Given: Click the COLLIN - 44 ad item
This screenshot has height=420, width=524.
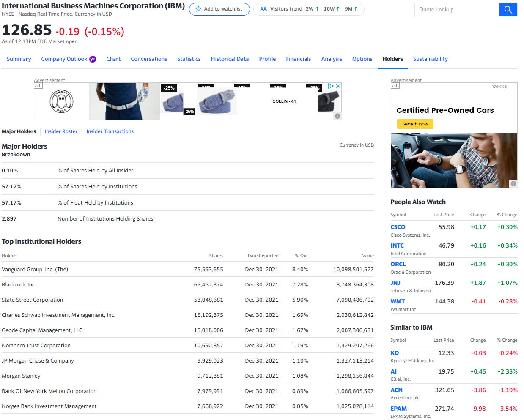Looking at the screenshot, I should click(284, 101).
